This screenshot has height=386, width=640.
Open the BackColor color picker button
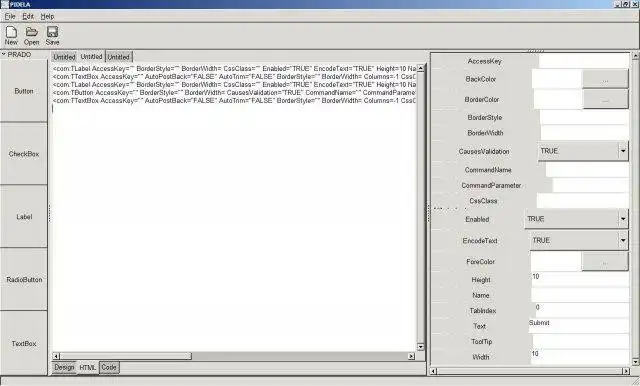[x=605, y=79]
